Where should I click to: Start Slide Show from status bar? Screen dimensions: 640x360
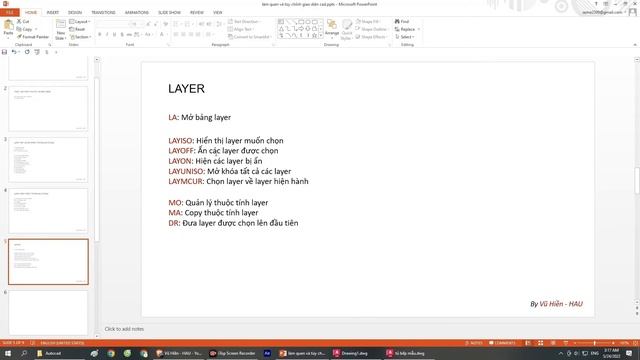coord(566,343)
